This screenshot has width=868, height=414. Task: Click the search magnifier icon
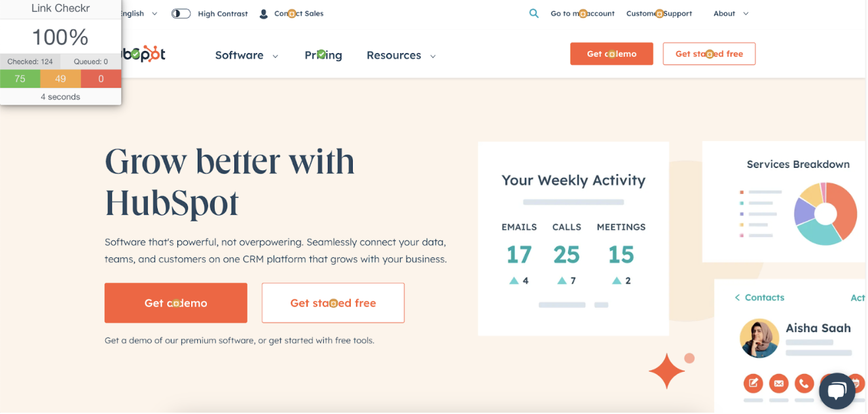(x=534, y=13)
